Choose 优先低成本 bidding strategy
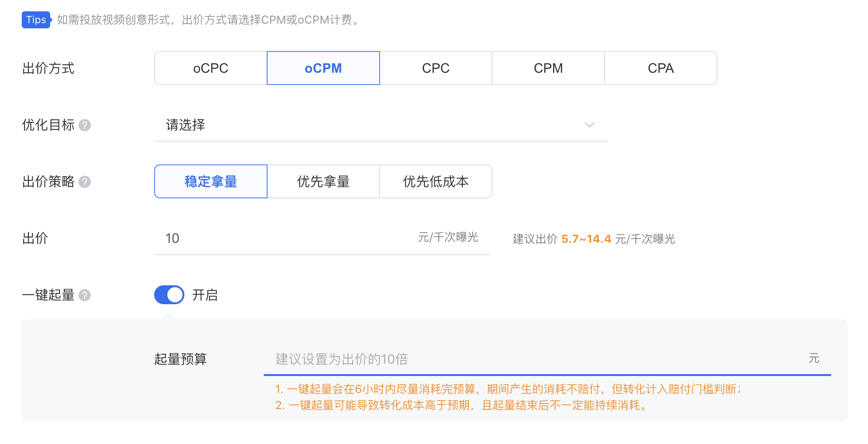This screenshot has height=444, width=868. (x=435, y=181)
